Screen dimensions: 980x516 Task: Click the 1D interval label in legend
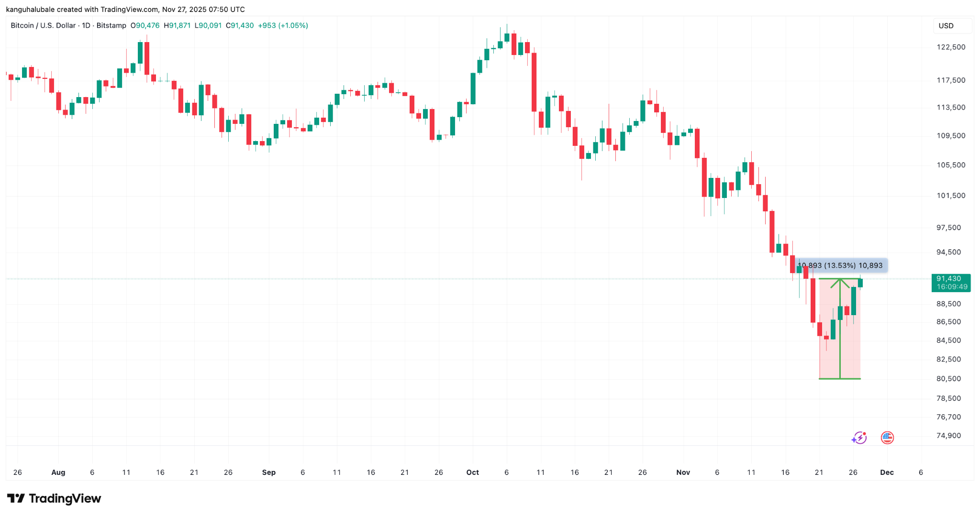tap(86, 25)
